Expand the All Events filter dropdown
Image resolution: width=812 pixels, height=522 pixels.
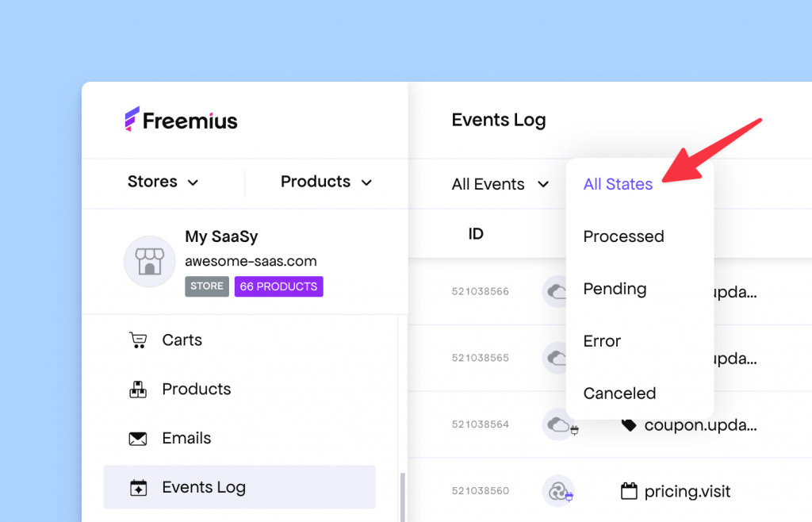(500, 184)
